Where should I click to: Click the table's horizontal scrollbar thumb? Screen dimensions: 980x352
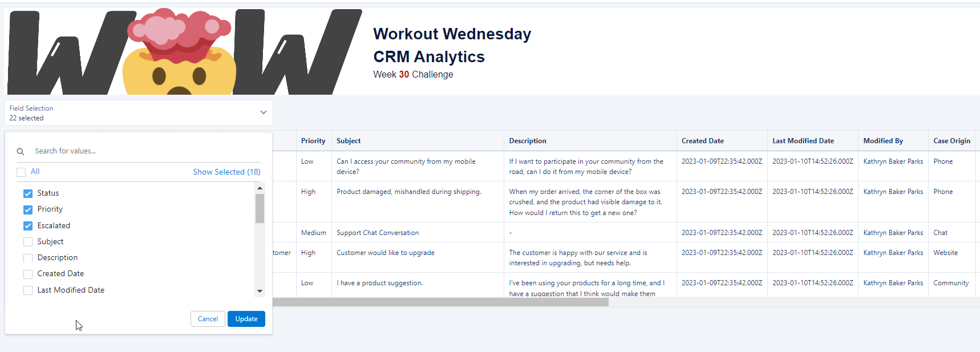click(x=440, y=302)
